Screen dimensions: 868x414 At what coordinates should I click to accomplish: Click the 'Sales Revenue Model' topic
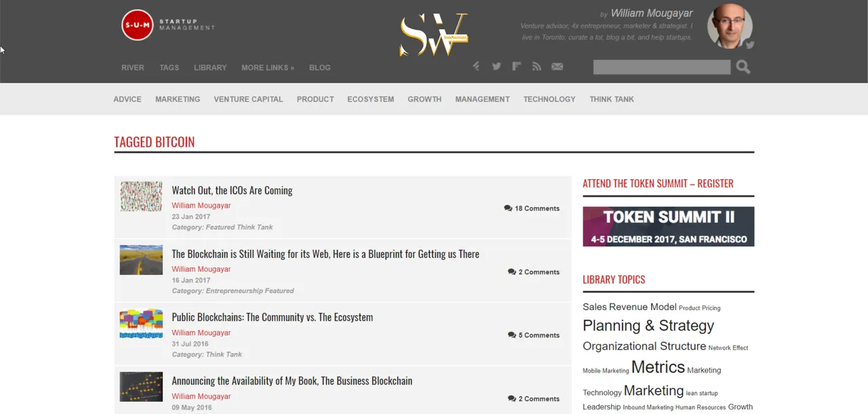click(x=629, y=307)
